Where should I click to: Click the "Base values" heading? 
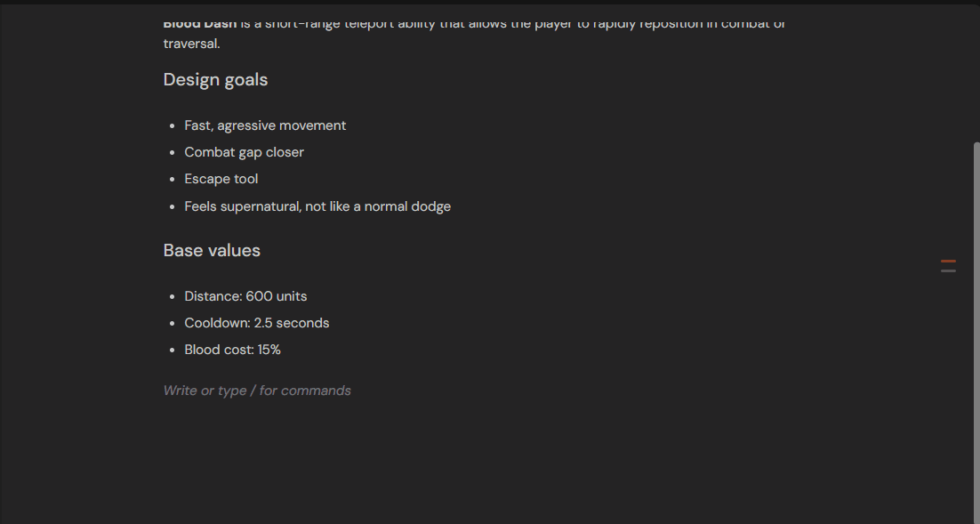point(212,251)
